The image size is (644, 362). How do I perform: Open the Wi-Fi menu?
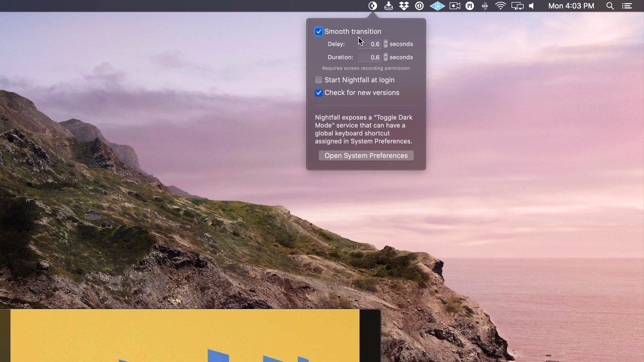click(x=500, y=6)
